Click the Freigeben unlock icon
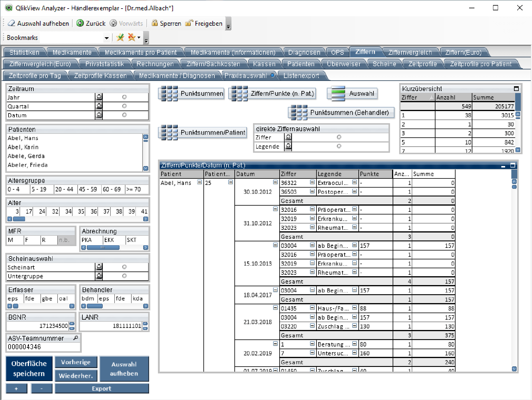The width and height of the screenshot is (532, 400). tap(189, 23)
